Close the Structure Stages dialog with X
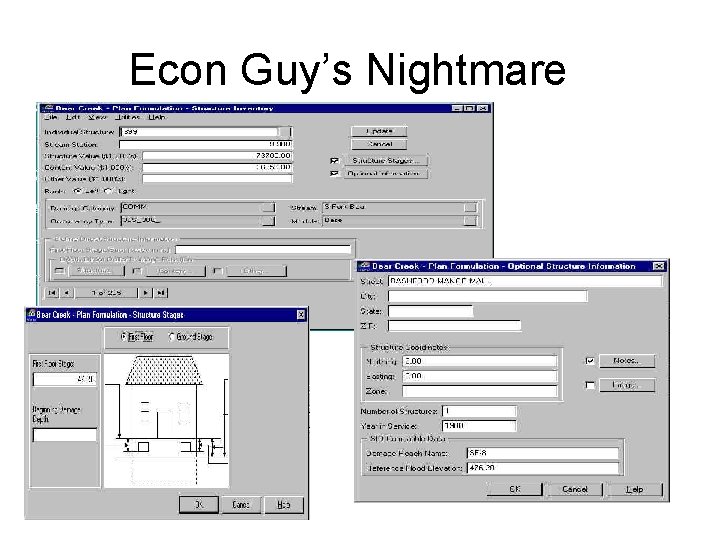This screenshot has width=720, height=540. click(301, 315)
